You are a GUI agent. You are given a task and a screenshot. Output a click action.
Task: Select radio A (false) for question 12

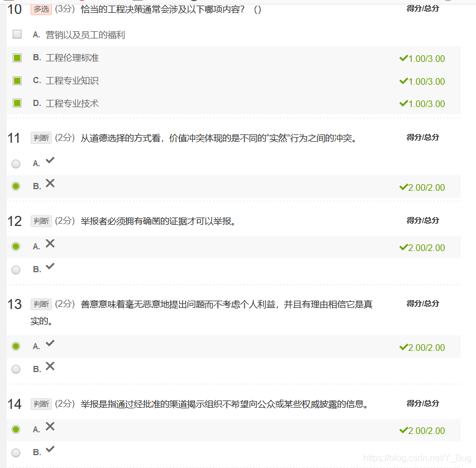tap(16, 246)
